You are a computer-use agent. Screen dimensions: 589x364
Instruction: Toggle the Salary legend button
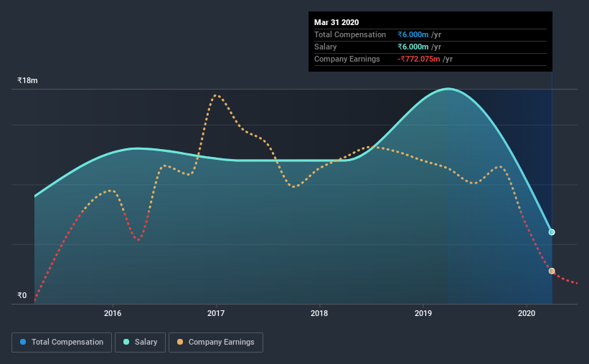point(140,343)
